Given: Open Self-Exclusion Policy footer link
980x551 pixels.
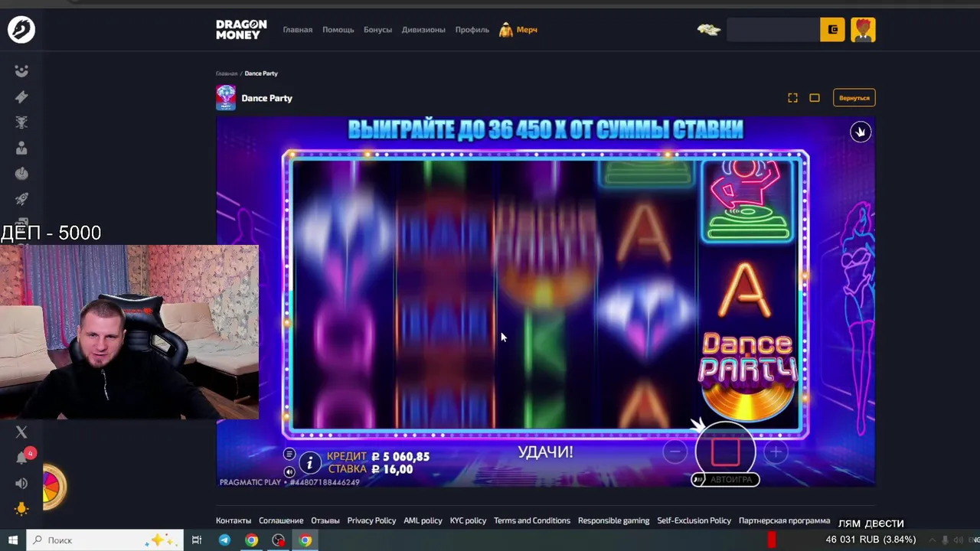Looking at the screenshot, I should [x=694, y=520].
